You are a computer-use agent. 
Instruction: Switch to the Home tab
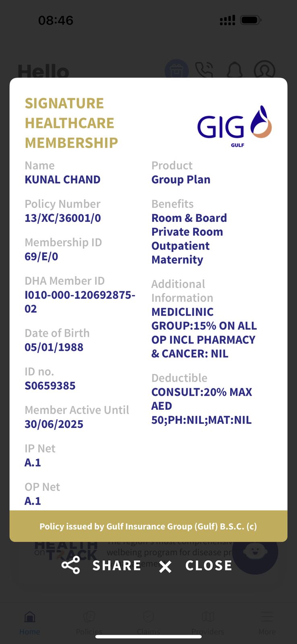pos(30,622)
